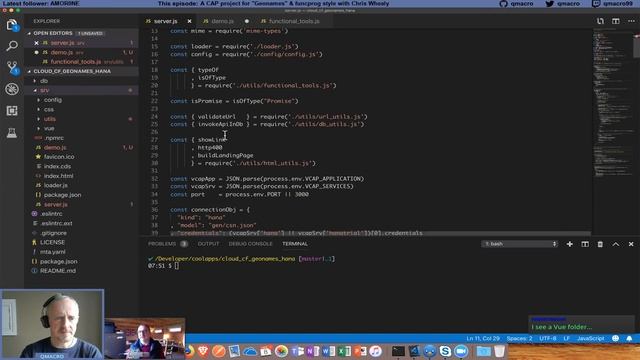Open Skype from the dock

pyautogui.click(x=445, y=351)
